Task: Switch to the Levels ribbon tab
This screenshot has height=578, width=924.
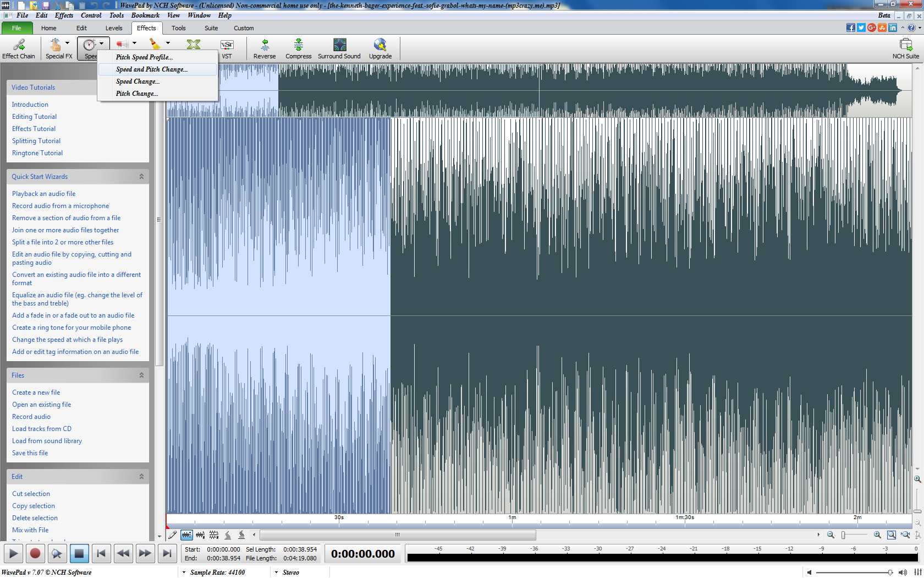Action: [x=114, y=28]
